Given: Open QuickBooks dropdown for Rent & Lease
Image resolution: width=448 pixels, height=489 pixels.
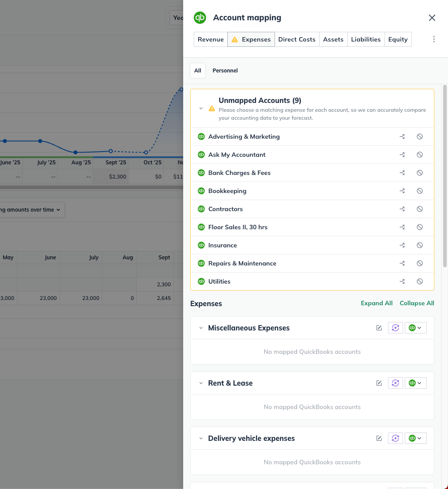Looking at the screenshot, I should (x=415, y=383).
